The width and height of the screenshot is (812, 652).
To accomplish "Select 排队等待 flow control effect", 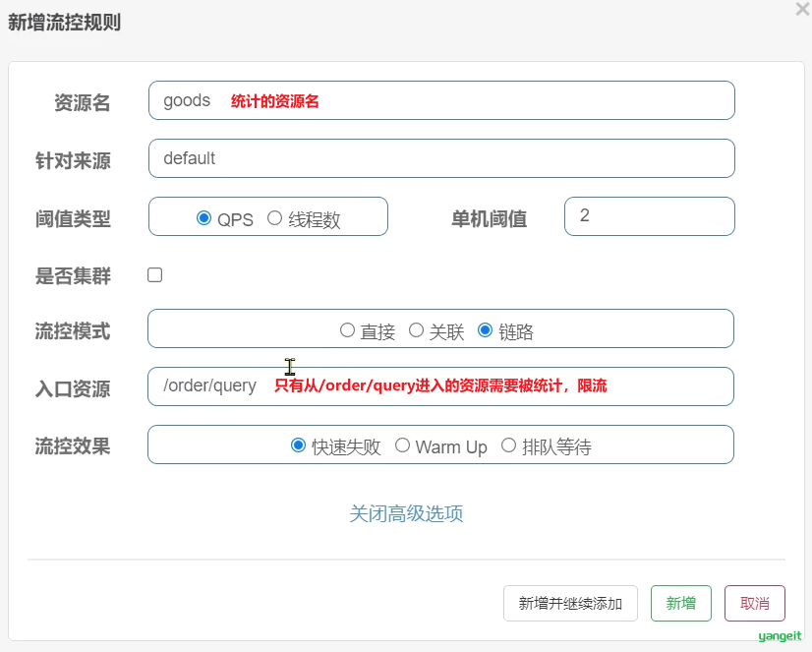I will pyautogui.click(x=508, y=445).
